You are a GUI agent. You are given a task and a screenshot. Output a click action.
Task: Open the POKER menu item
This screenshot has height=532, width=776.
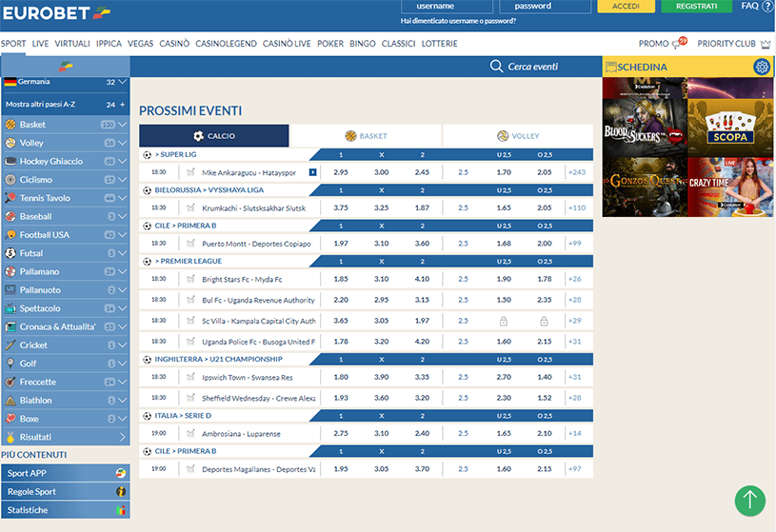click(330, 44)
